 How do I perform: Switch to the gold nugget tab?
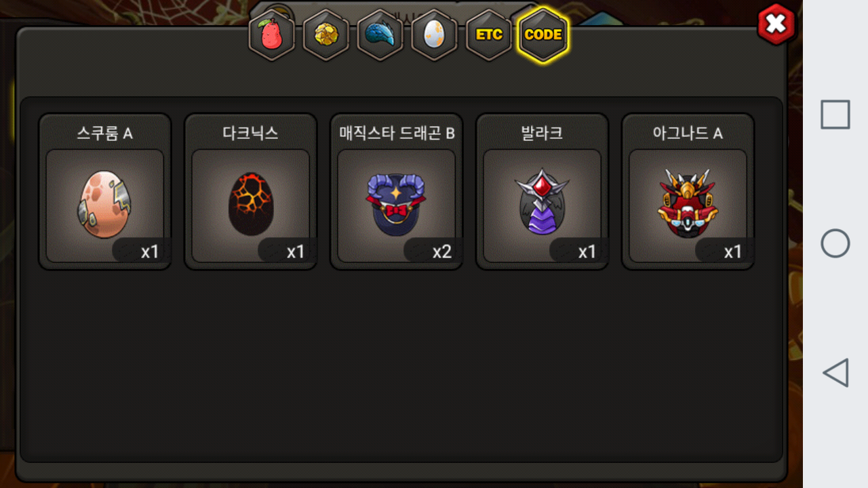click(x=326, y=35)
